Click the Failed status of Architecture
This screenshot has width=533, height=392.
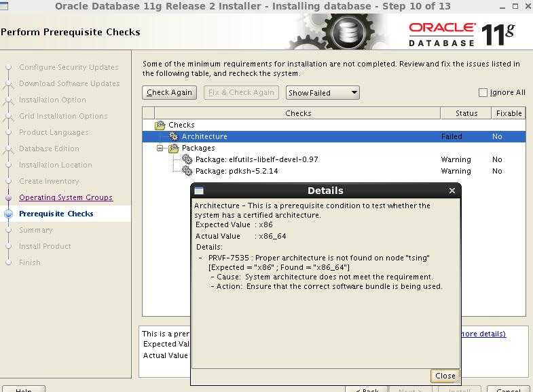[x=452, y=136]
